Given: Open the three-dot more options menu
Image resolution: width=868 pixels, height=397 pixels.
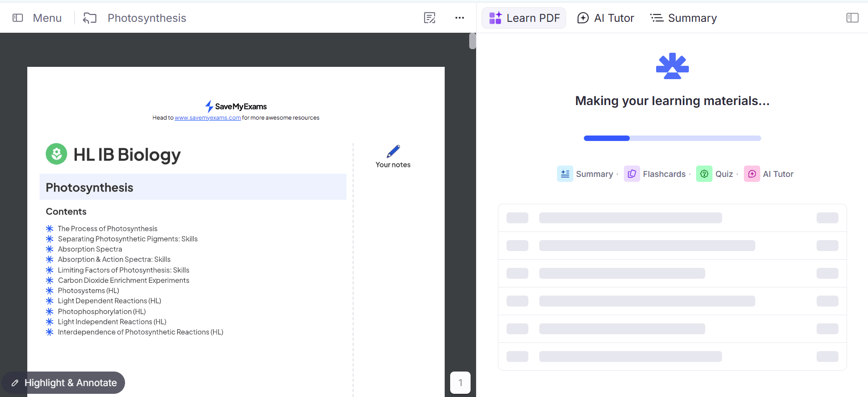Looking at the screenshot, I should 460,18.
